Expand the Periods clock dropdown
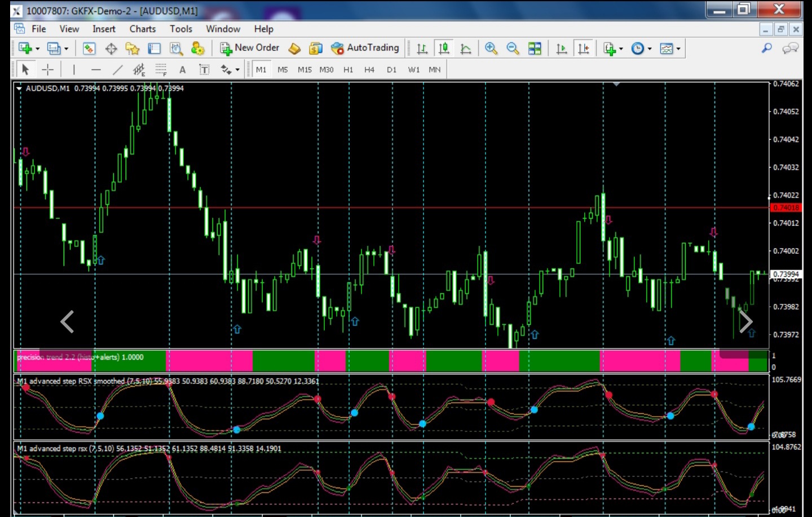Screen dimensions: 812x517 click(x=650, y=49)
